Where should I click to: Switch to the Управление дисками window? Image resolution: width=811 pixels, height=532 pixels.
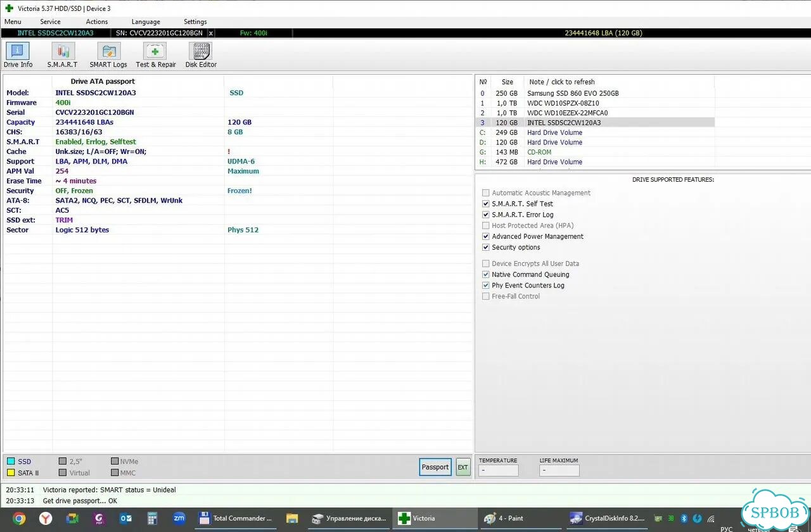[349, 518]
